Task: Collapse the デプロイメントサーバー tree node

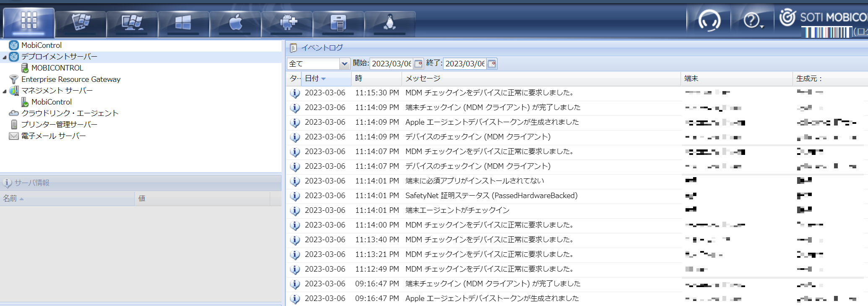Action: coord(5,57)
